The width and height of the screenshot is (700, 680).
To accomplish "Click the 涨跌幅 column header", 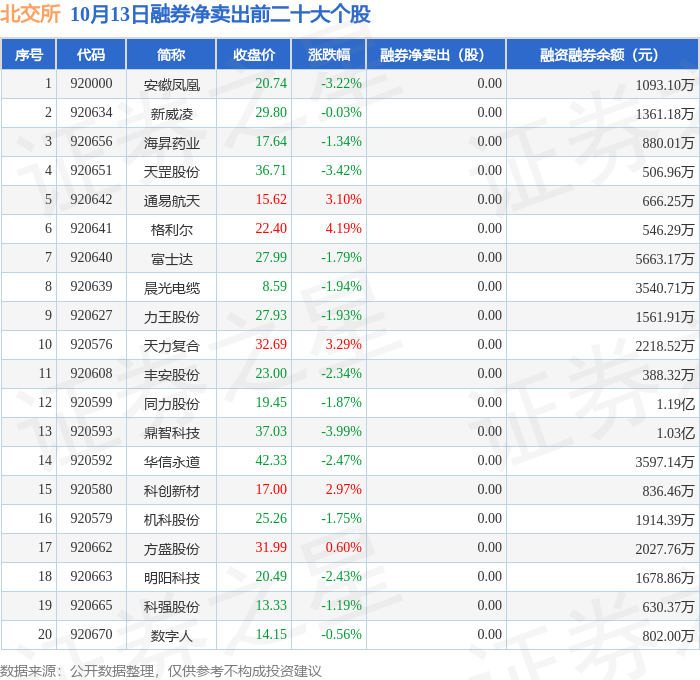I will click(x=329, y=55).
